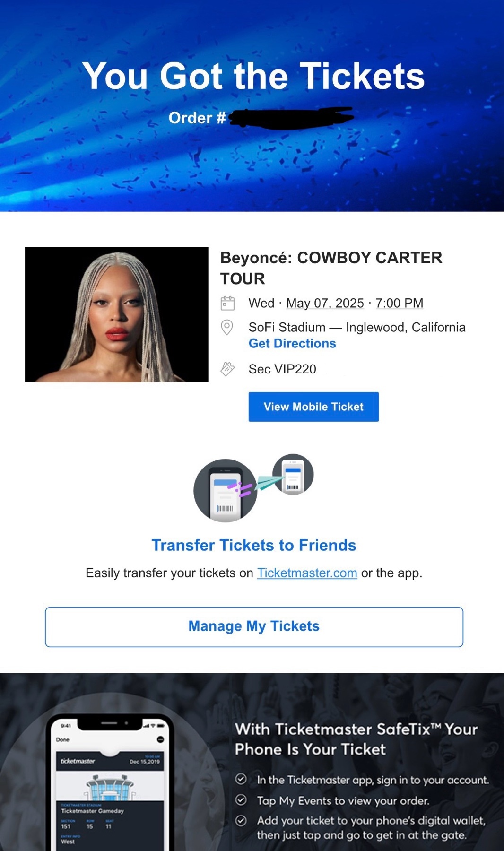
Task: Open the Beyoncé event artist photo
Action: tap(117, 314)
